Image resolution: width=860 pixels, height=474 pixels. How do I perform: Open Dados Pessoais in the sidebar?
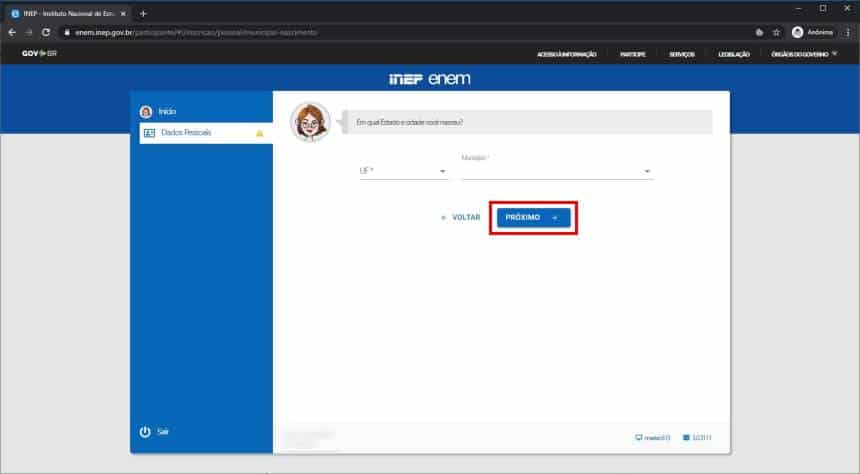click(x=206, y=133)
